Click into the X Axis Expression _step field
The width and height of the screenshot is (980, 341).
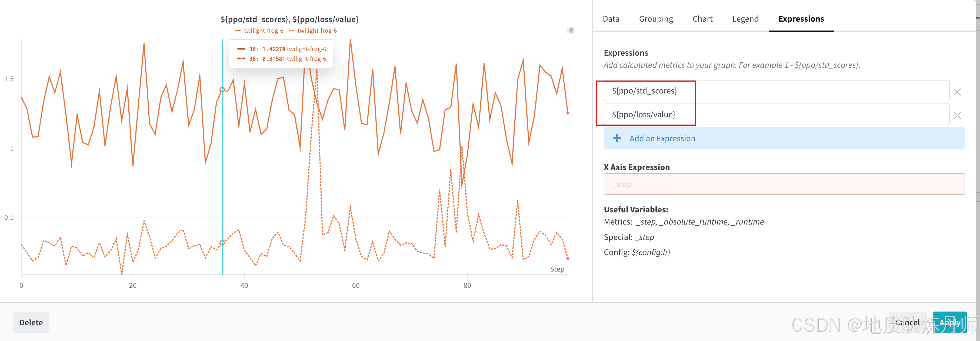coord(784,184)
